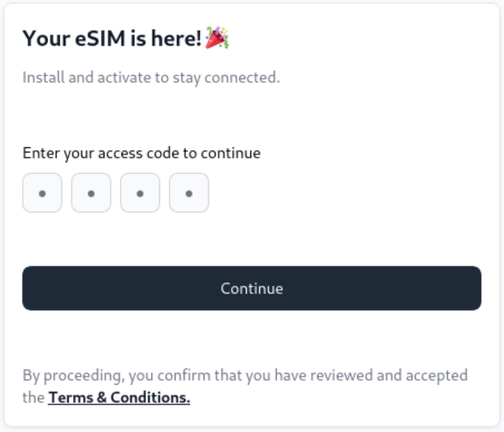
Task: Select the second access code digit box
Action: pyautogui.click(x=91, y=193)
